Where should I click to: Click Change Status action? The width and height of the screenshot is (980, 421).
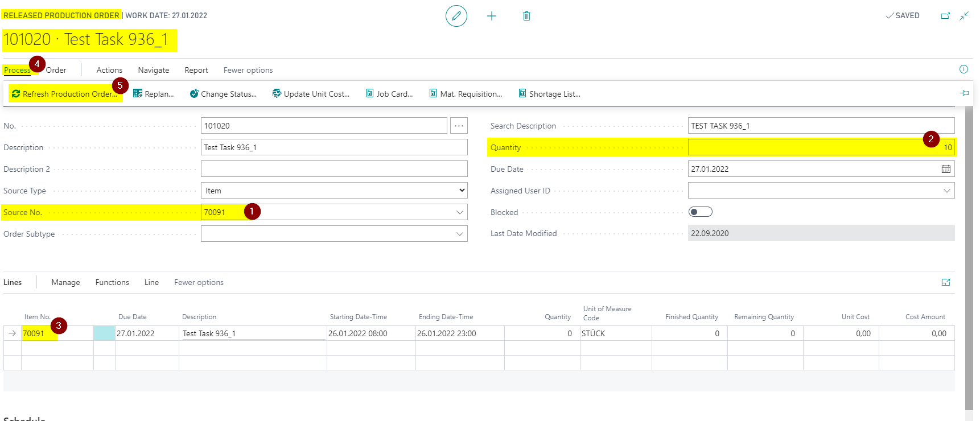pyautogui.click(x=223, y=94)
